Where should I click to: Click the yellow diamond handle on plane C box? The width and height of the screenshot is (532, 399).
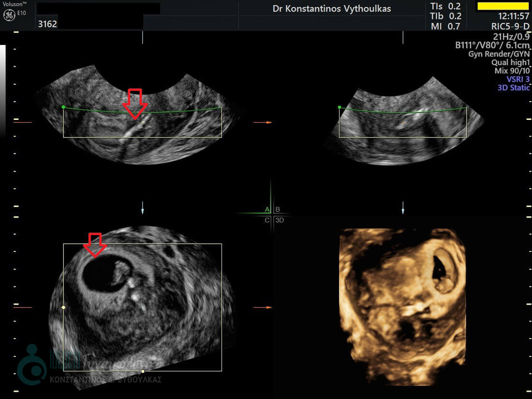click(63, 307)
